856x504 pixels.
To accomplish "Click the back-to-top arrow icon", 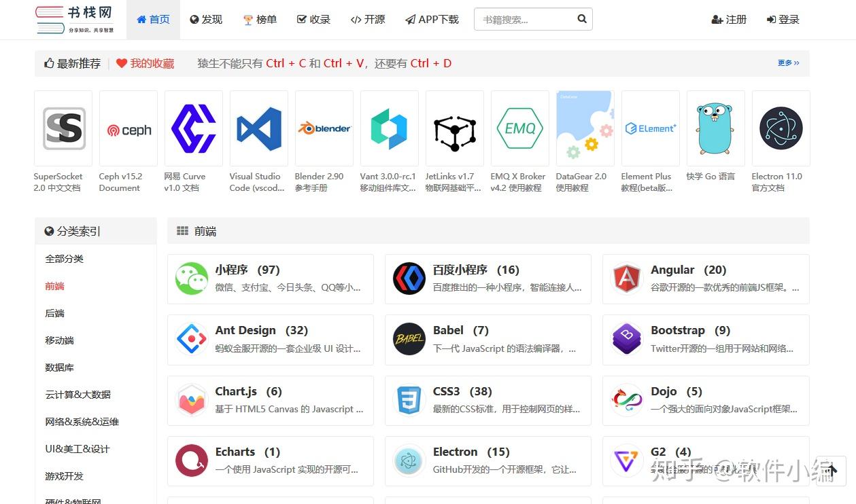I will point(831,469).
